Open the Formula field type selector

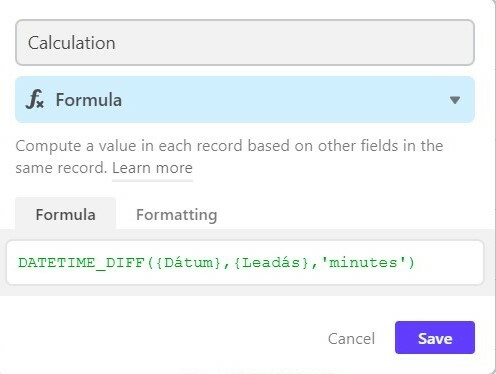(x=245, y=99)
